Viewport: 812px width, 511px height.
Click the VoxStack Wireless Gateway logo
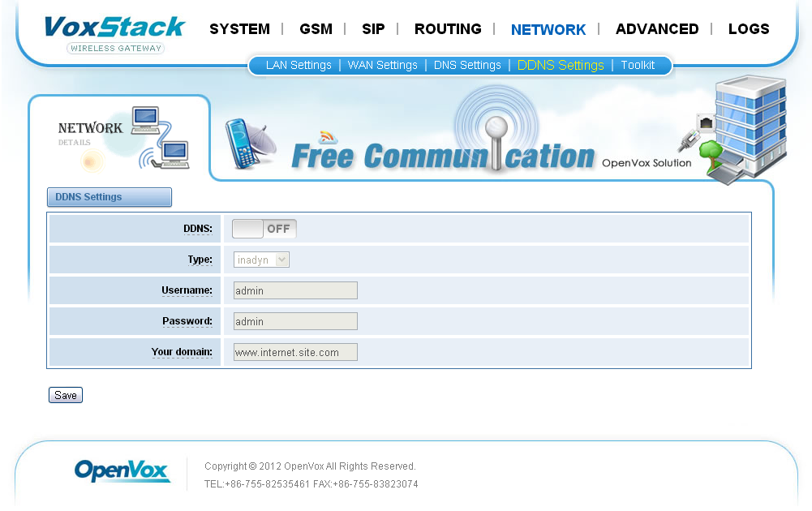(x=114, y=33)
